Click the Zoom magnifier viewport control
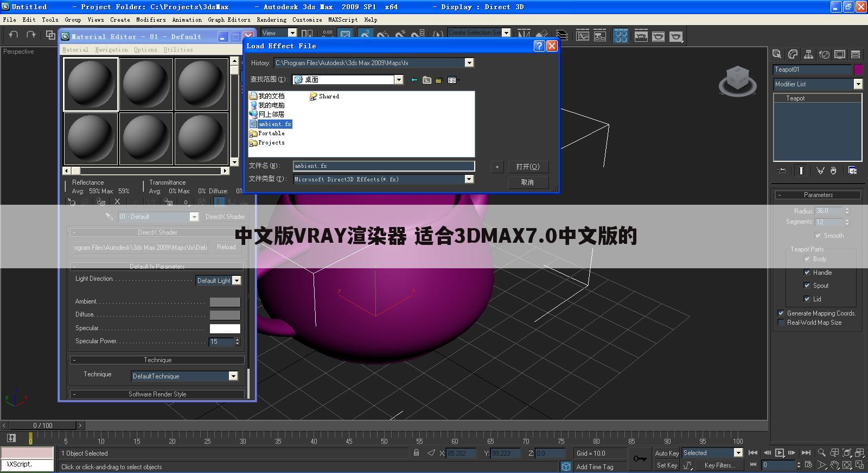Viewport: 868px width, 473px height. pyautogui.click(x=822, y=452)
